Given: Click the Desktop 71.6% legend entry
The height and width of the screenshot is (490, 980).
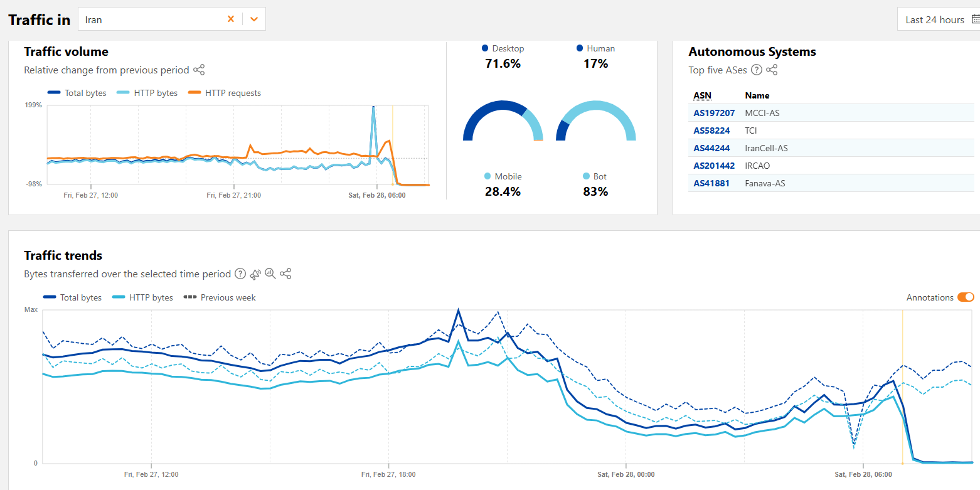Looking at the screenshot, I should [x=503, y=56].
